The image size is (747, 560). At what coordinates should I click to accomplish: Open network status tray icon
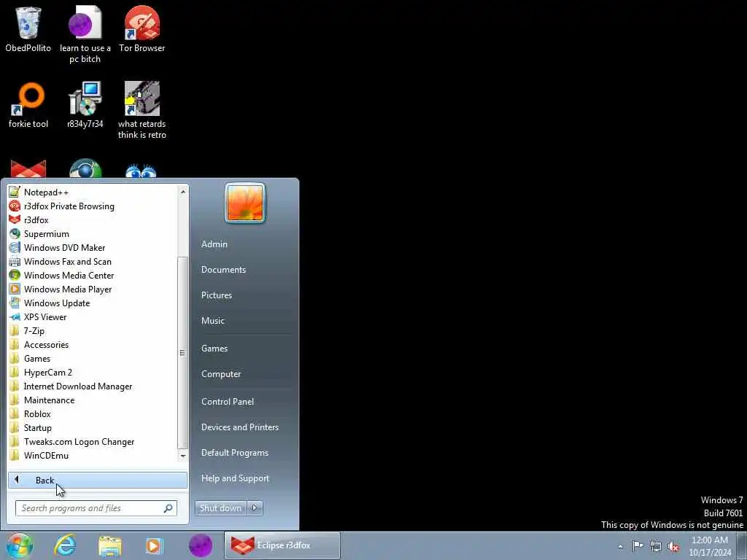[656, 546]
